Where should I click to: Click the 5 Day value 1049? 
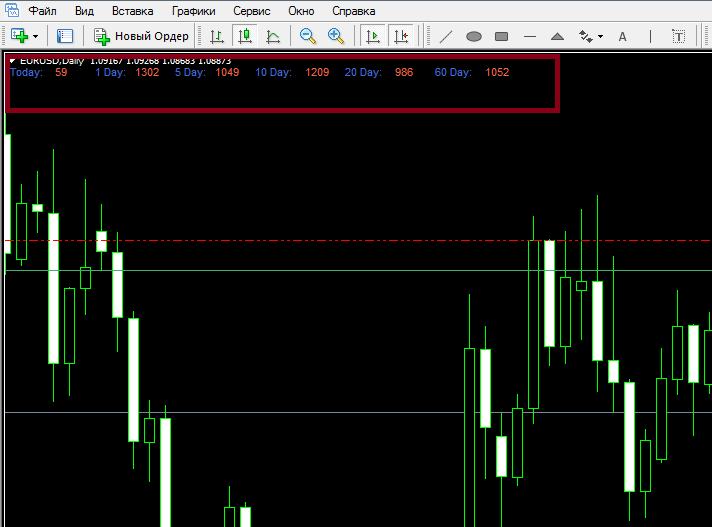(x=227, y=72)
